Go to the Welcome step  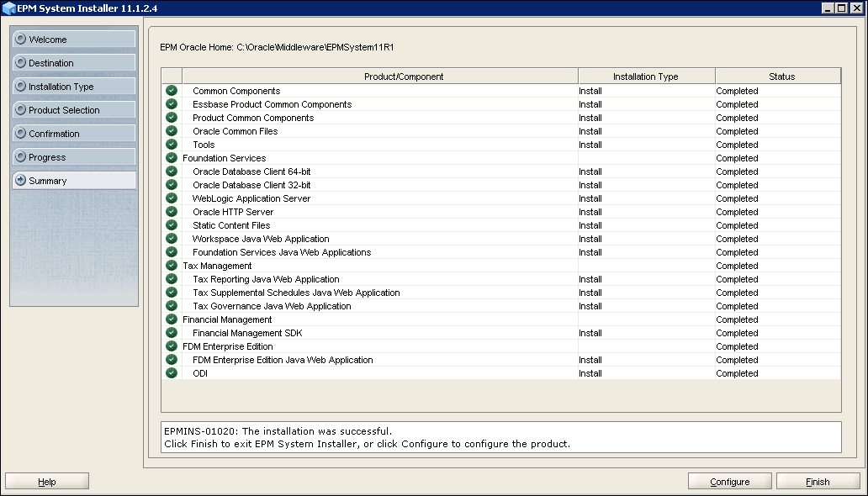(74, 40)
